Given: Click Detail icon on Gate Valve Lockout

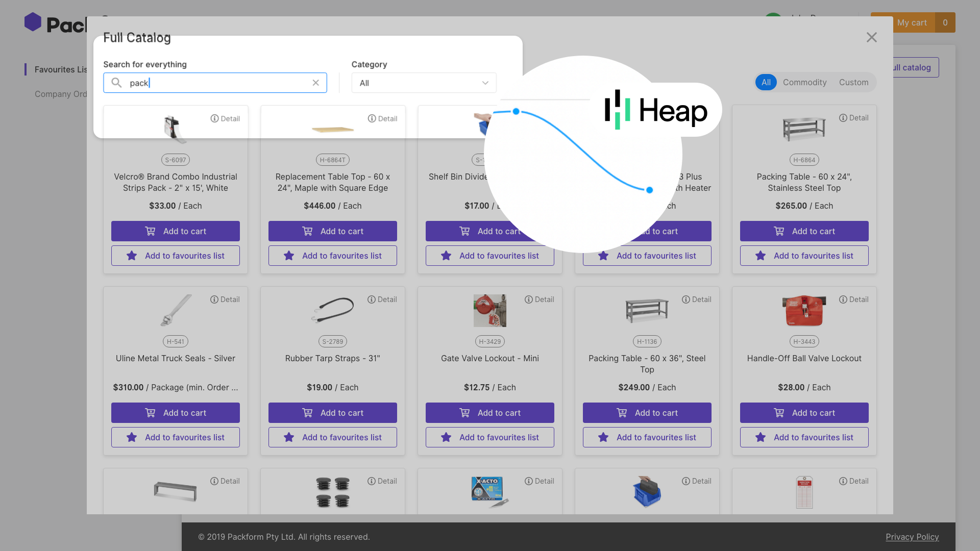Looking at the screenshot, I should click(x=529, y=299).
